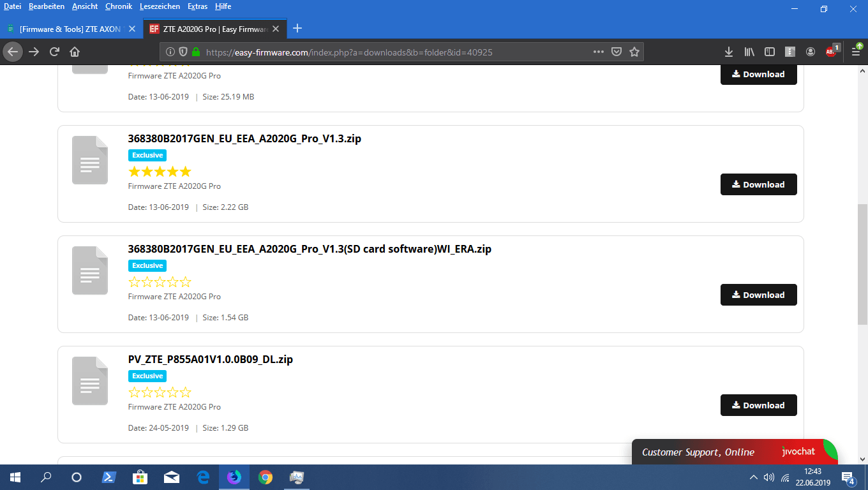868x490 pixels.
Task: Open the browser home page
Action: [x=75, y=52]
